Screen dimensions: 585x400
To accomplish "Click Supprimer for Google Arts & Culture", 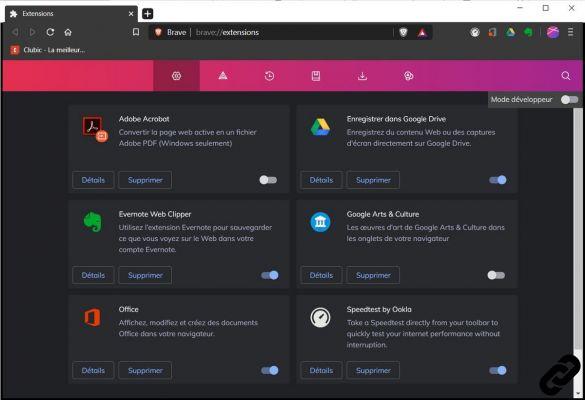I will [373, 275].
